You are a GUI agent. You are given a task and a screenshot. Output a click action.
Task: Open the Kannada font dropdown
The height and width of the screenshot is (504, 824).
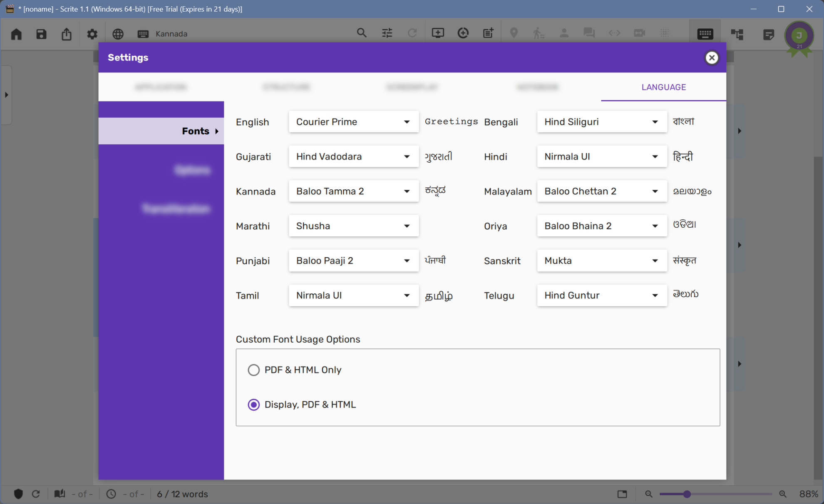(353, 191)
